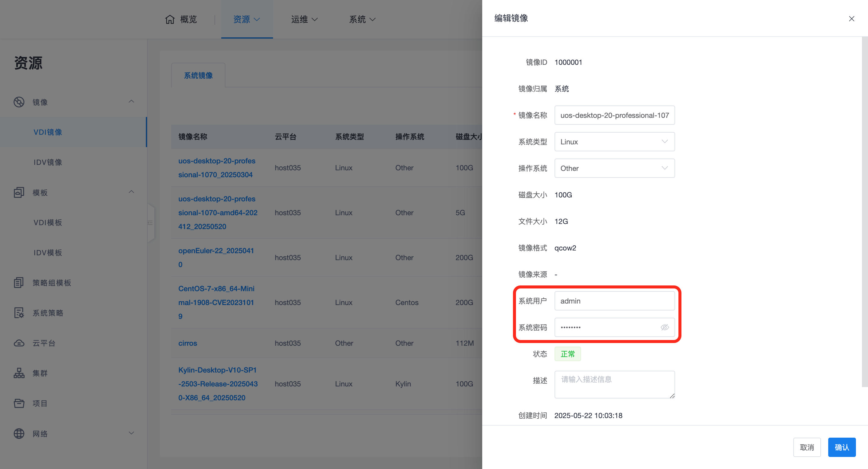
Task: Click the 描述 description textarea
Action: click(x=615, y=384)
